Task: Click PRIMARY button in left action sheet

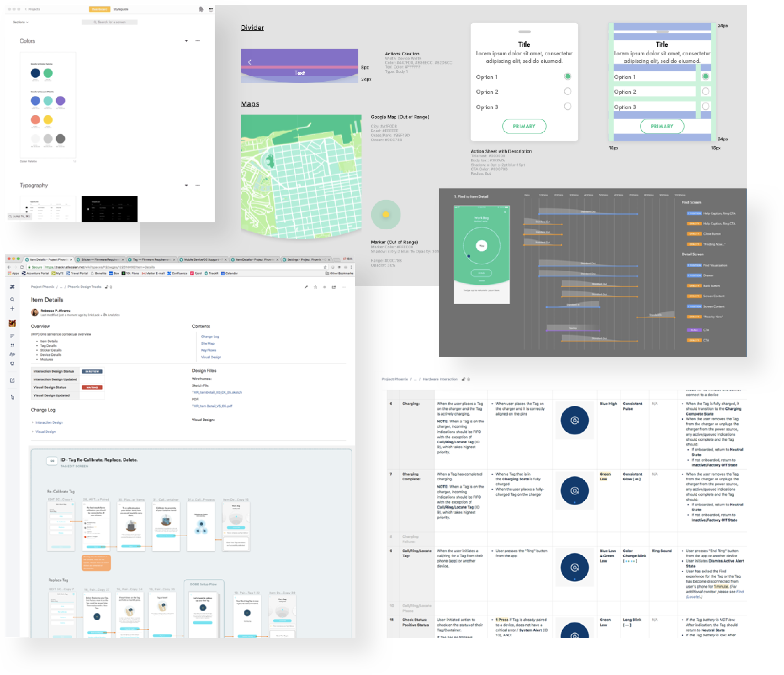Action: 524,126
